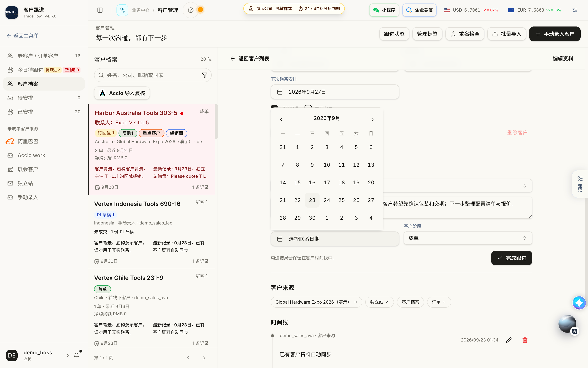Click 管理标签 button

427,34
